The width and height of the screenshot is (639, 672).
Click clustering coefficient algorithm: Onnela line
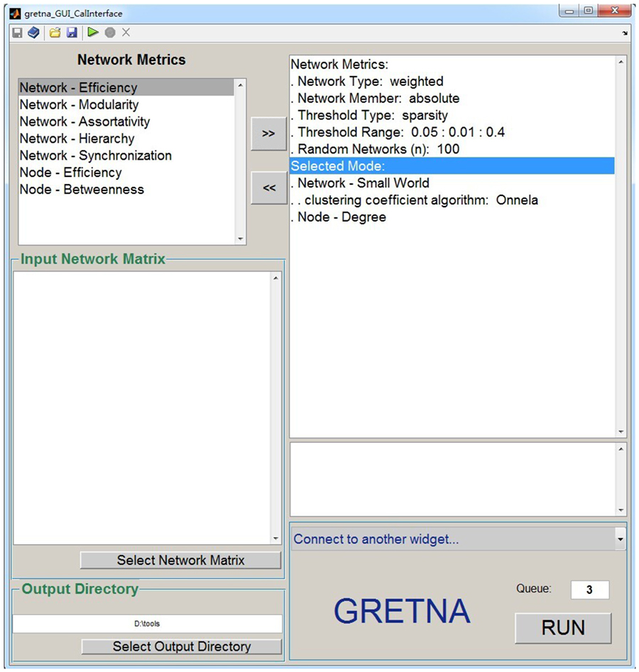pyautogui.click(x=452, y=200)
